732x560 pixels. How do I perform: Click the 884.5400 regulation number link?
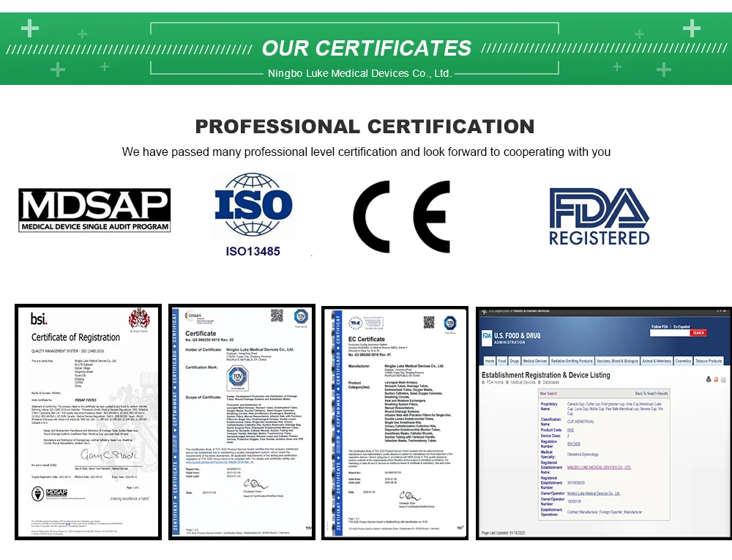coord(574,444)
